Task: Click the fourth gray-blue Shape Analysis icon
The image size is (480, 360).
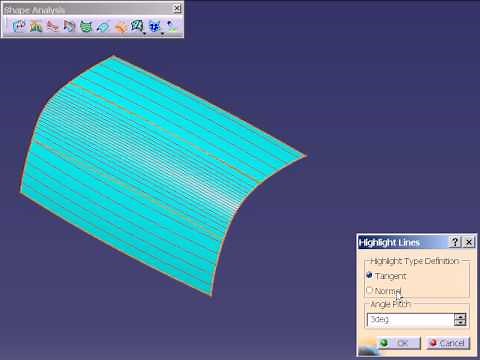Action: click(x=69, y=26)
